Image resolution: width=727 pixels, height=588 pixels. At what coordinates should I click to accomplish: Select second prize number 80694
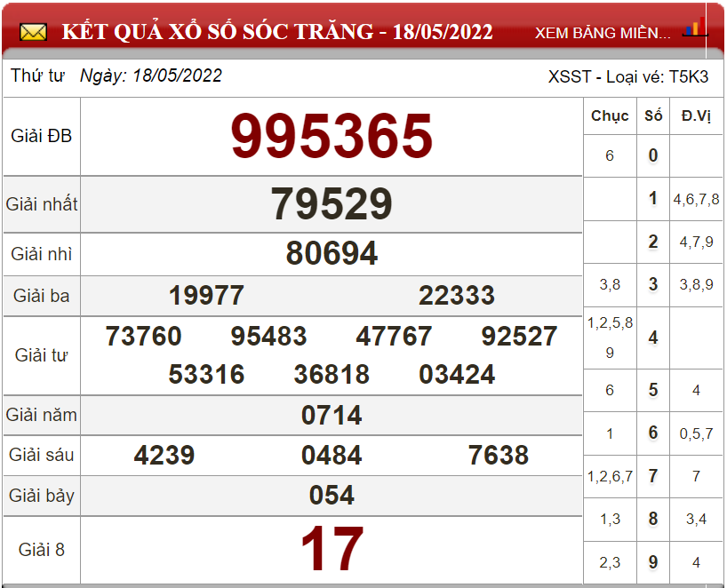332,253
